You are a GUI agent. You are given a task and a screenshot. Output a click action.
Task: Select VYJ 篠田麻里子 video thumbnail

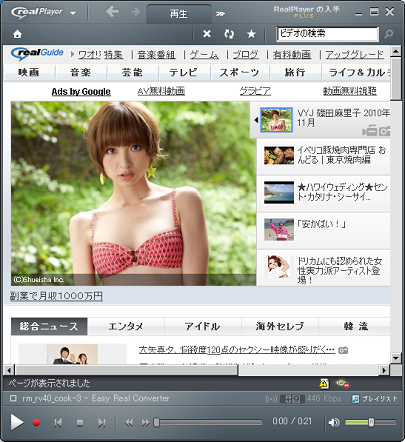click(x=276, y=120)
